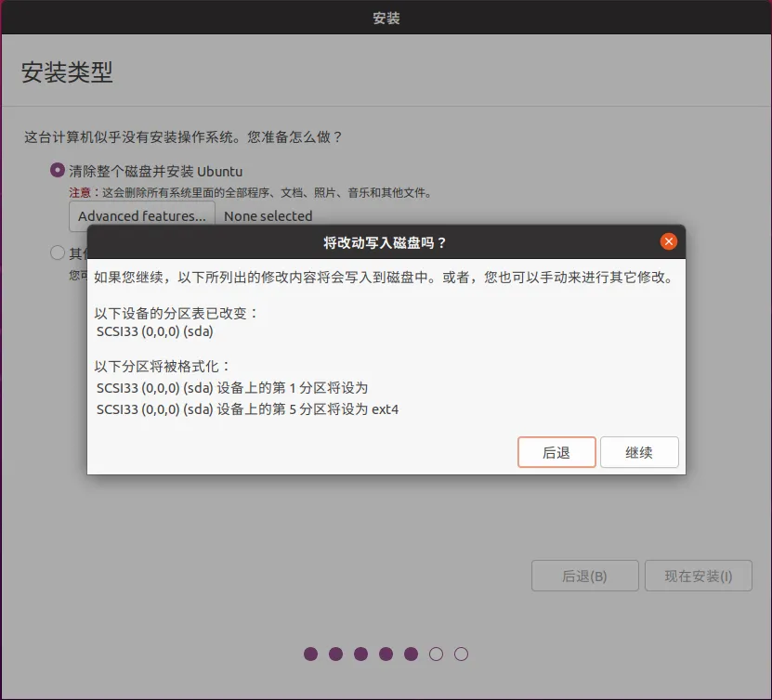Open Advanced features... options
The image size is (772, 700).
[142, 216]
